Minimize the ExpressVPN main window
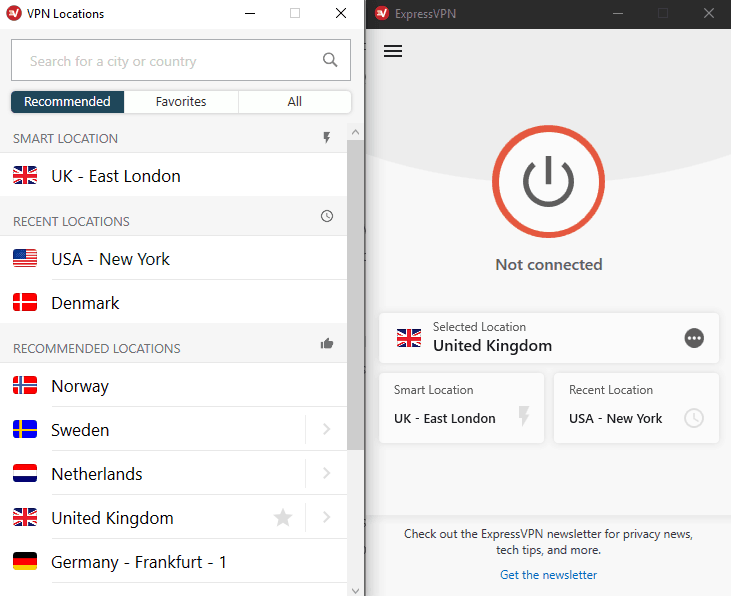The height and width of the screenshot is (596, 731). [x=618, y=13]
